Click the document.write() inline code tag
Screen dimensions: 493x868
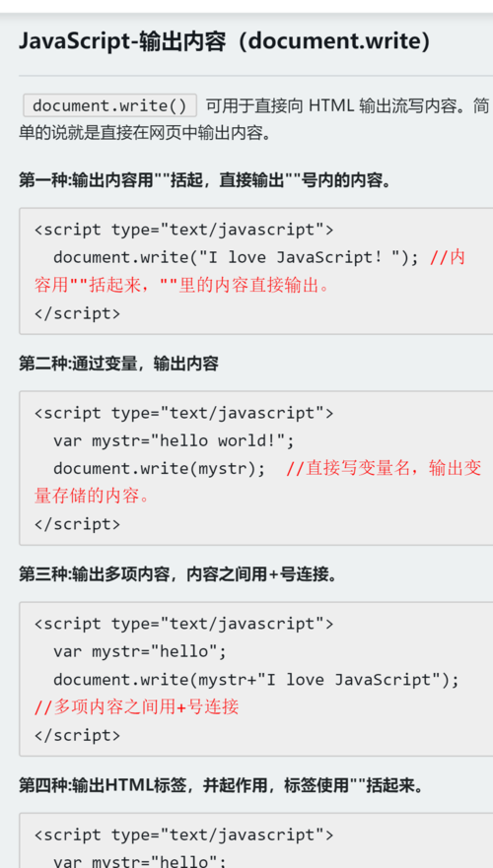click(x=109, y=105)
